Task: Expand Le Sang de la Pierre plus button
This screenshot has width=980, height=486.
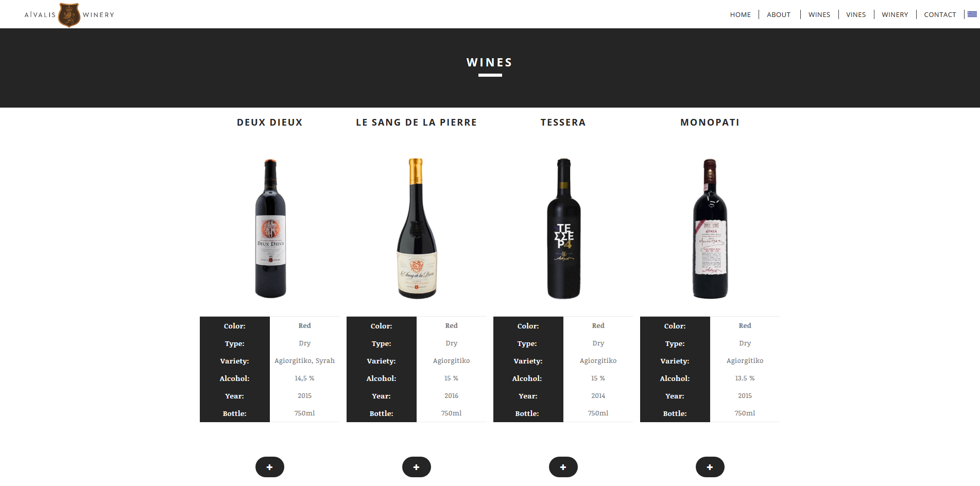Action: pos(417,467)
